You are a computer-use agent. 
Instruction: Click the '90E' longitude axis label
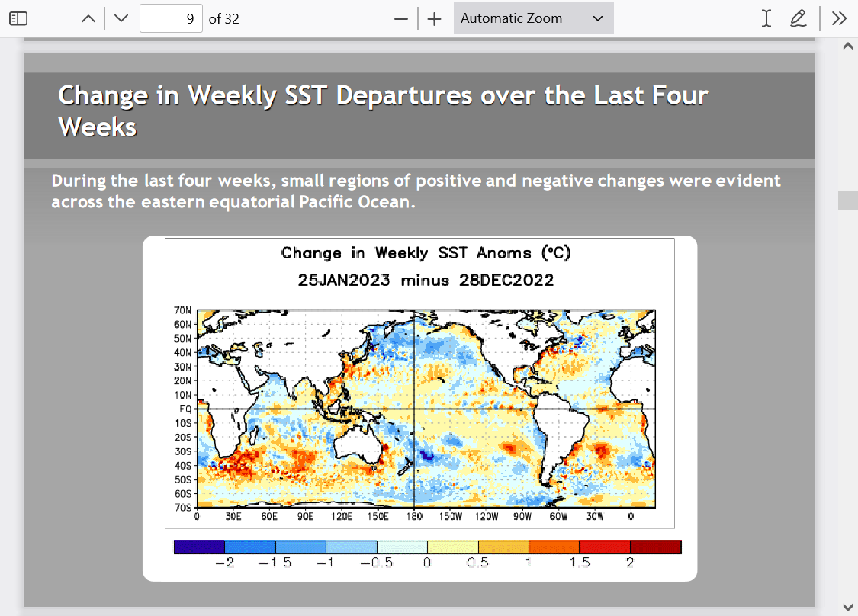pyautogui.click(x=305, y=516)
